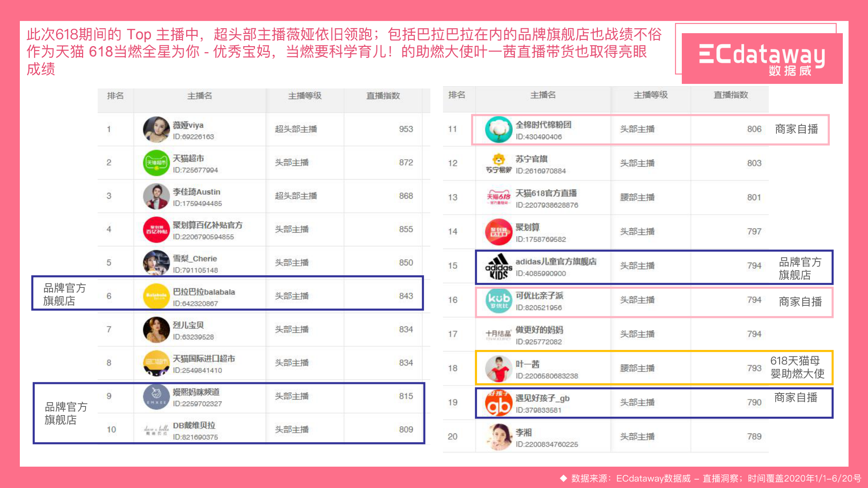Viewport: 868px width, 488px height.
Task: Click the 全棉时代 cotton flower logo
Action: [x=498, y=130]
